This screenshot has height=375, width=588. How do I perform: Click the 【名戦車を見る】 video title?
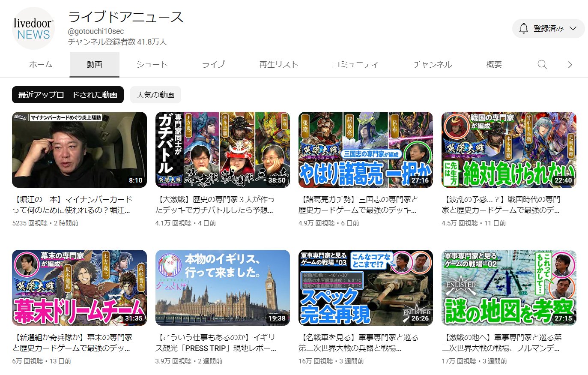[x=358, y=343]
